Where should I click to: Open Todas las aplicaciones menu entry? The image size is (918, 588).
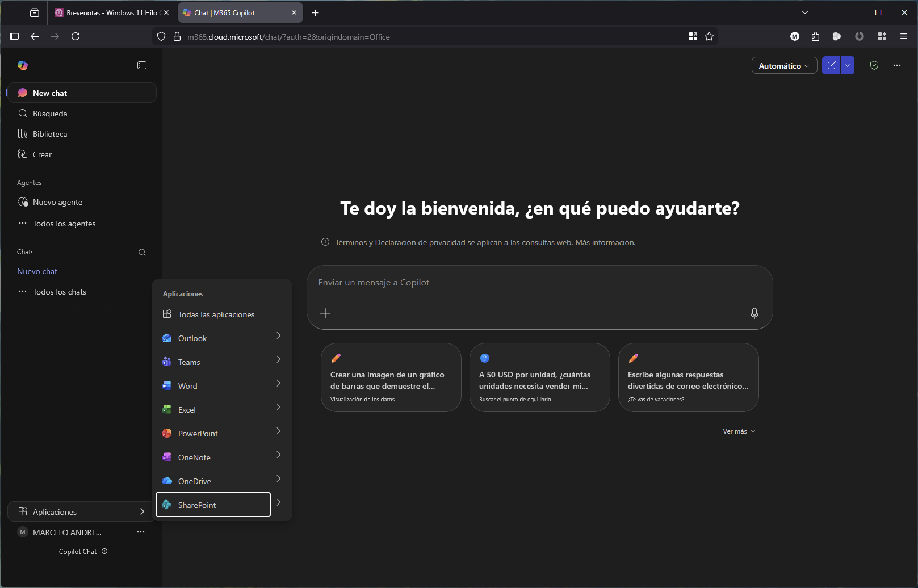click(x=216, y=314)
